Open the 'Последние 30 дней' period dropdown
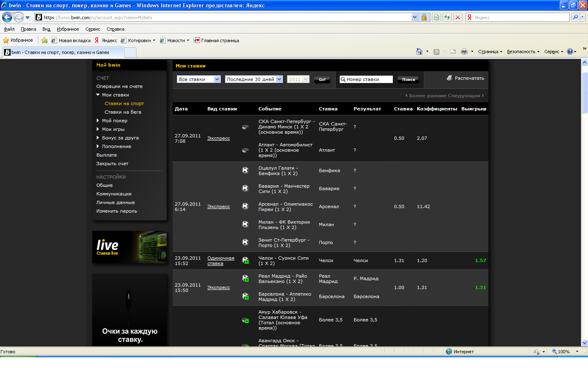 click(x=254, y=79)
